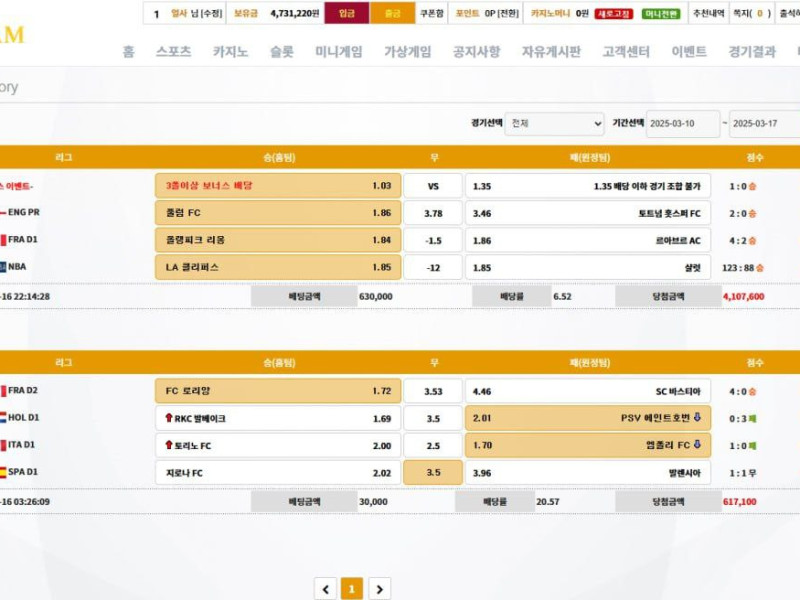Click the 경기결과 link in navigation
800x600 pixels.
point(752,52)
